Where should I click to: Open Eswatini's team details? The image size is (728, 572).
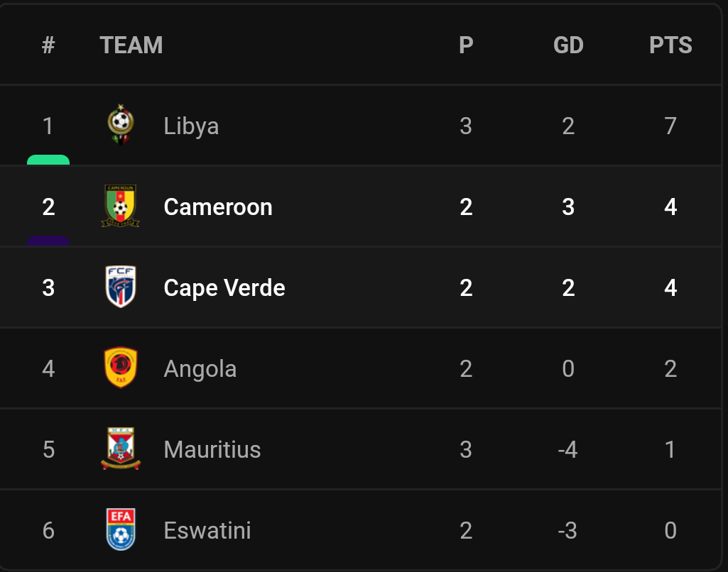(x=207, y=530)
